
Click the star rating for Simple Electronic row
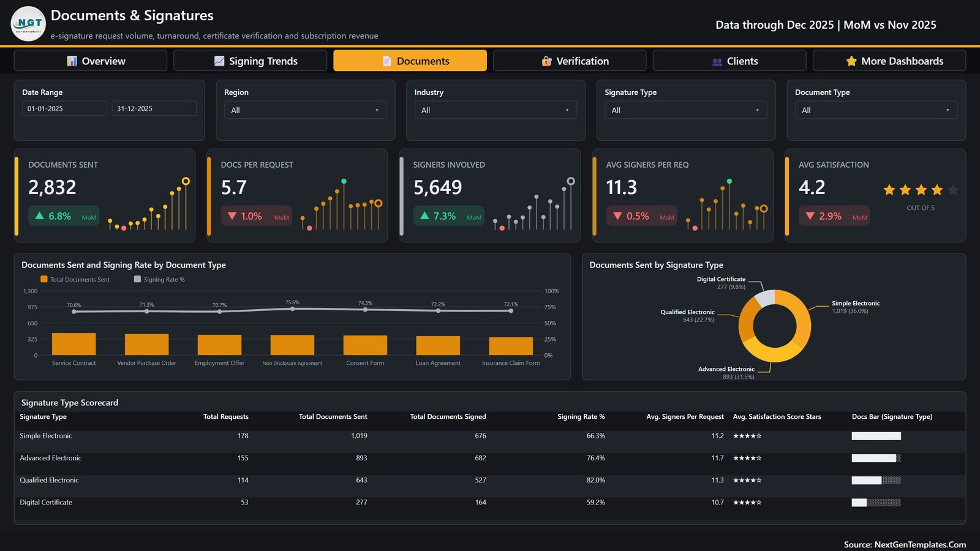[x=747, y=436]
